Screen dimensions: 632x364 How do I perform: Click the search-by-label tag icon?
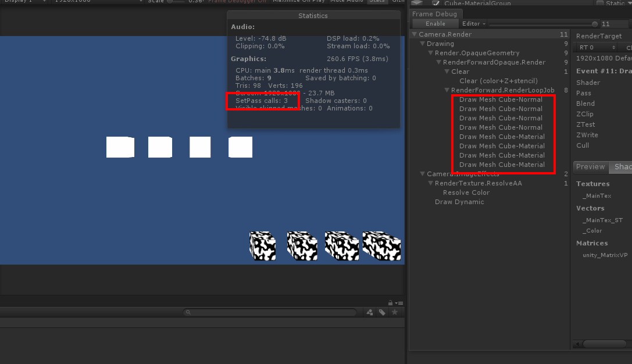382,312
